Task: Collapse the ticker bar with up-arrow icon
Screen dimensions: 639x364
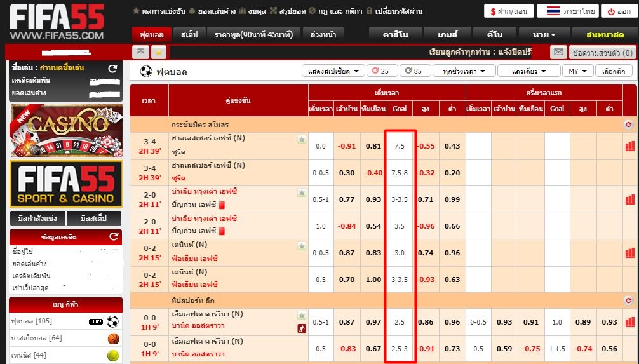Action: click(x=140, y=52)
